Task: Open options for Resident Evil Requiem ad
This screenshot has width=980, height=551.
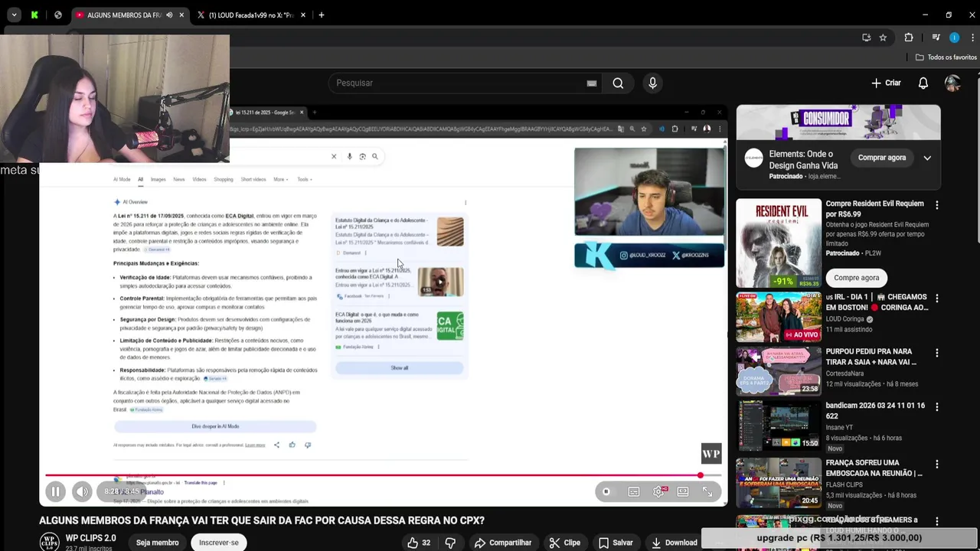Action: tap(936, 205)
